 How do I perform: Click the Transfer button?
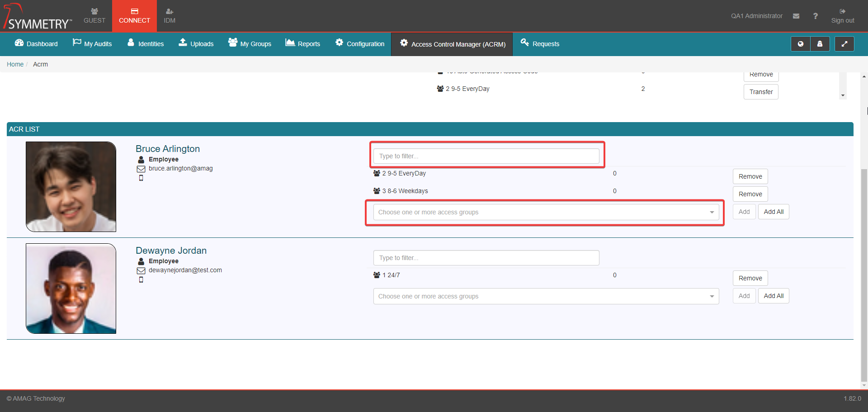[760, 92]
